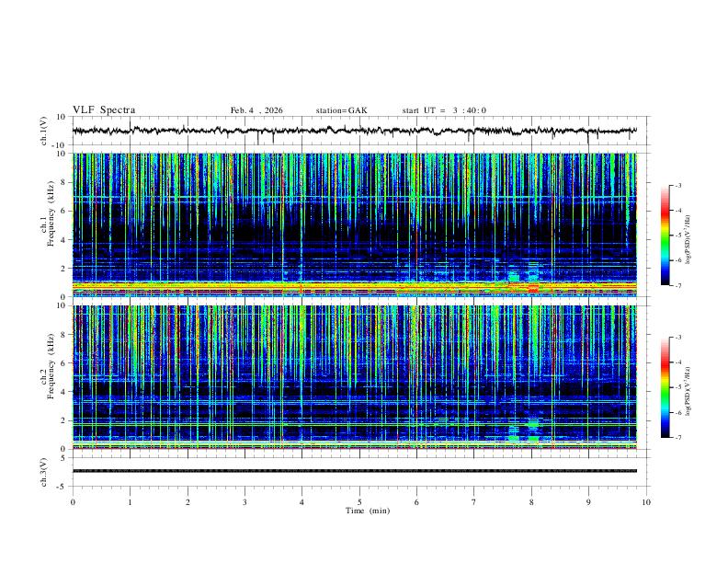Click the "-5" tick on ch.3 voltage axis
The width and height of the screenshot is (728, 563).
coord(62,487)
